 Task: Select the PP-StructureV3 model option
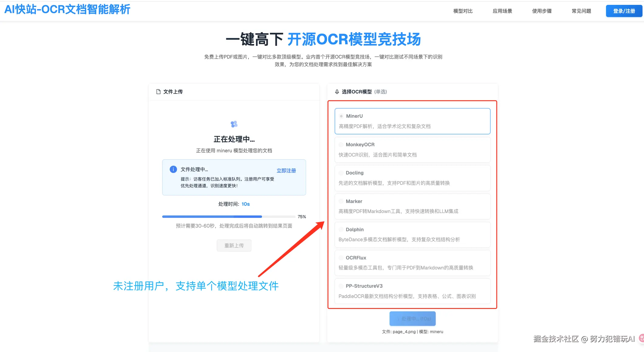tap(341, 286)
